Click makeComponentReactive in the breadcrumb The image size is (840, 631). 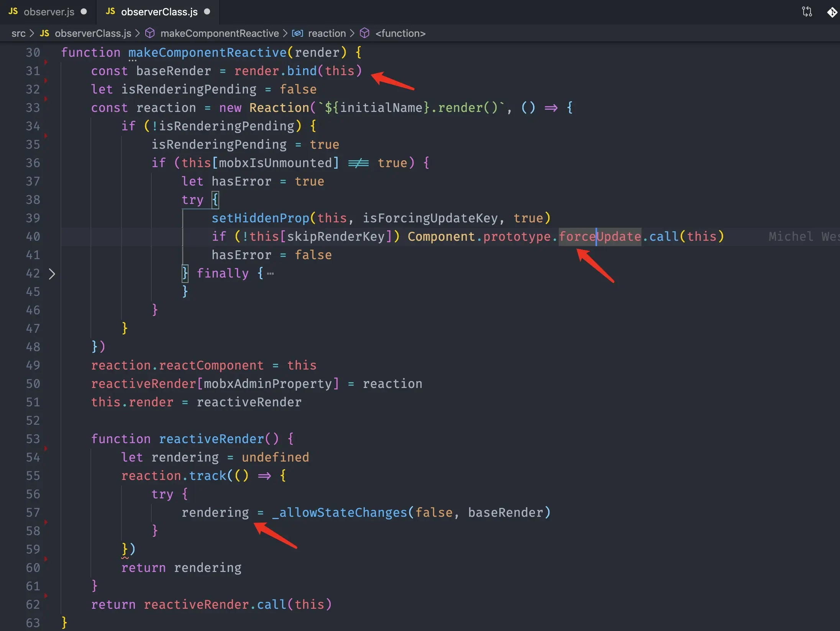(x=220, y=33)
